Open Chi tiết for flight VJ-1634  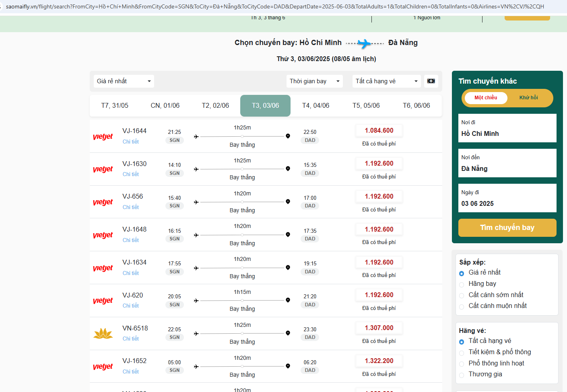tap(131, 273)
